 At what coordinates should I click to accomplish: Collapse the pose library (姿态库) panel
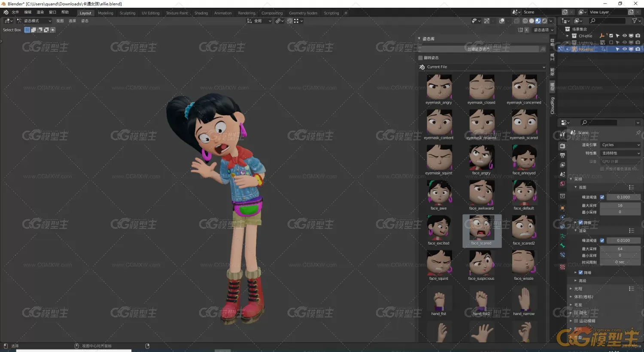[419, 39]
